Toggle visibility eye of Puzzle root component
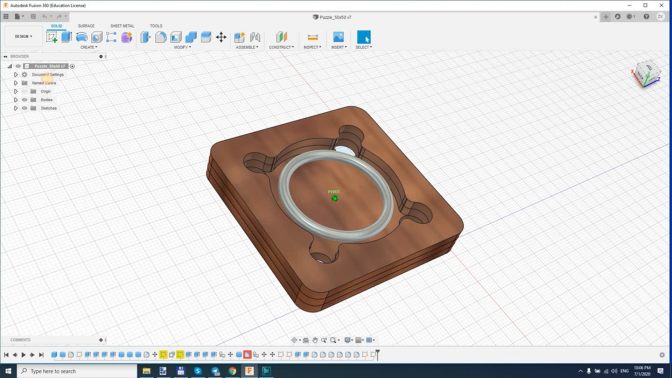The image size is (672, 378). 18,66
